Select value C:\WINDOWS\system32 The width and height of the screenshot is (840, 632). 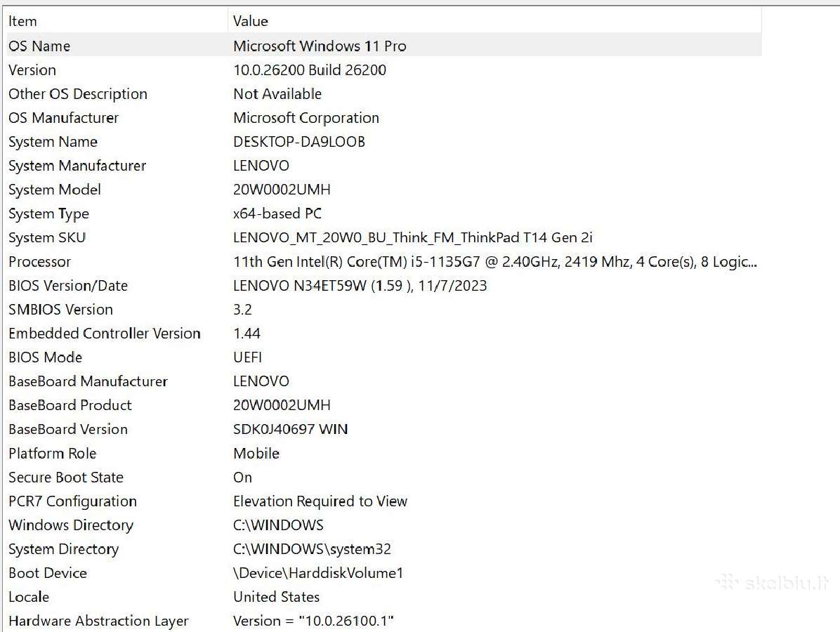[312, 550]
